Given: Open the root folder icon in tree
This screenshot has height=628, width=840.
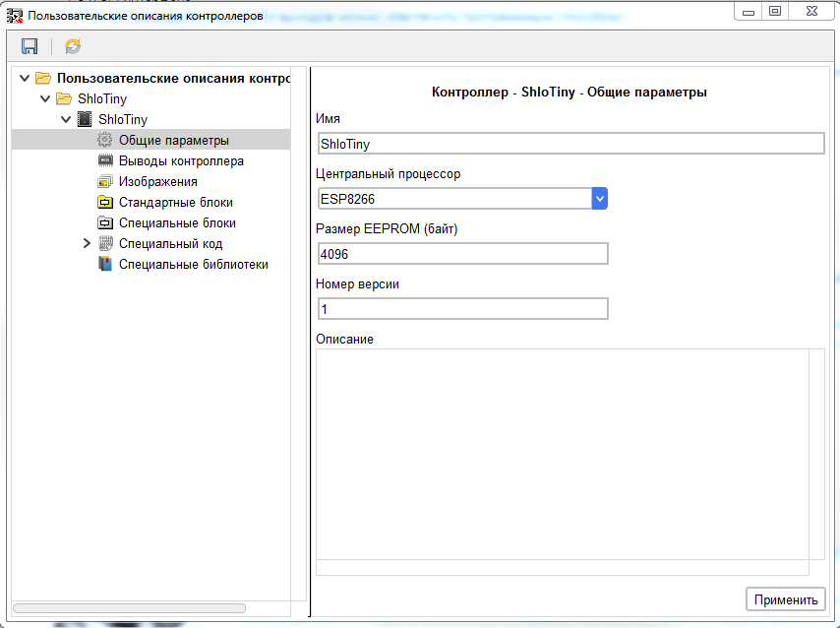Looking at the screenshot, I should click(x=43, y=79).
